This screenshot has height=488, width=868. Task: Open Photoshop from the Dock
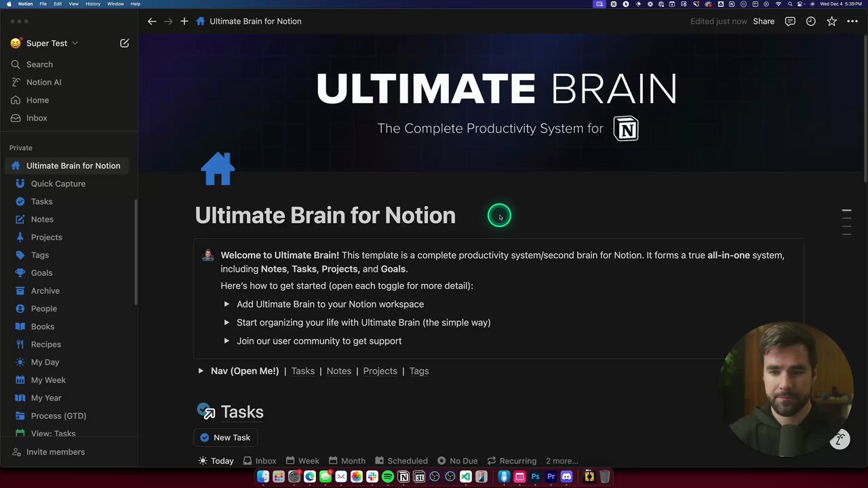click(536, 477)
